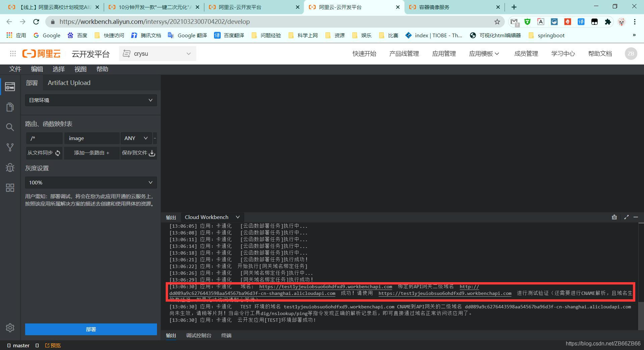Open the browser extensions puzzle icon

608,21
